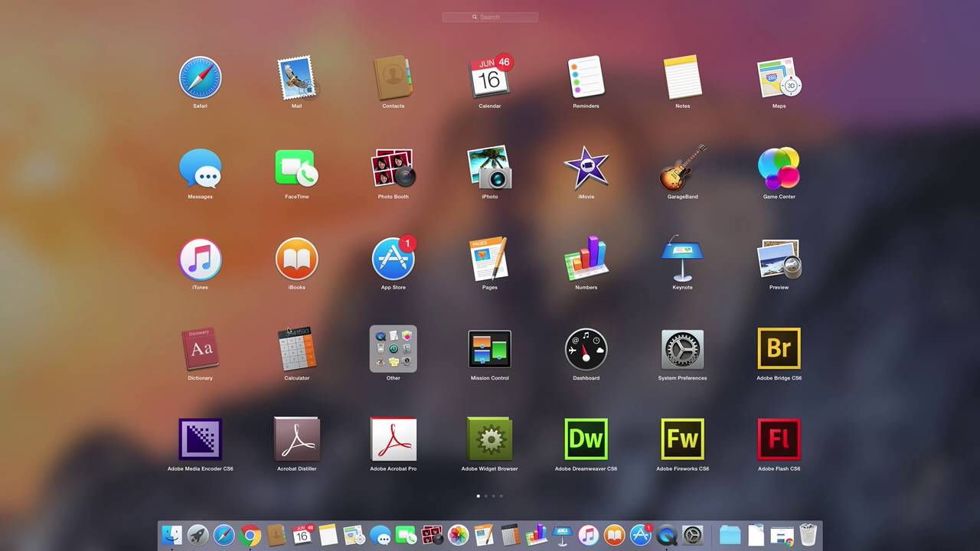
Task: Open the Dictionary app
Action: point(200,350)
